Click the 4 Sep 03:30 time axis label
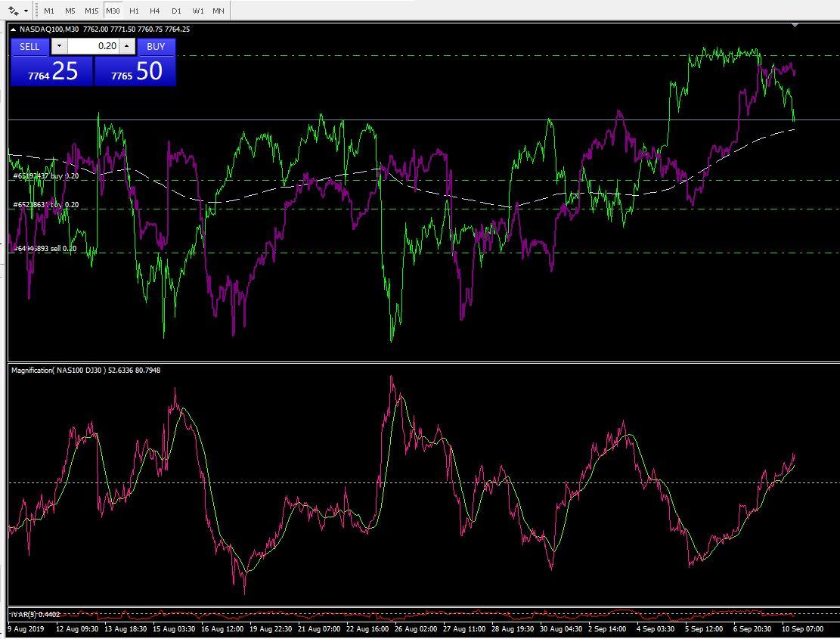This screenshot has width=840, height=639. [656, 629]
